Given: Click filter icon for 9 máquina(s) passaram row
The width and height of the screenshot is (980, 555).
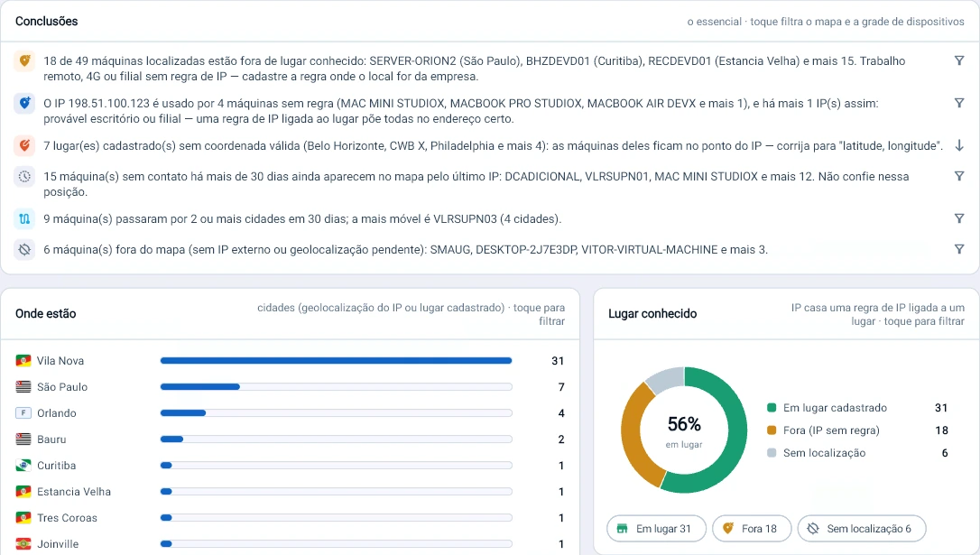Looking at the screenshot, I should [x=958, y=218].
